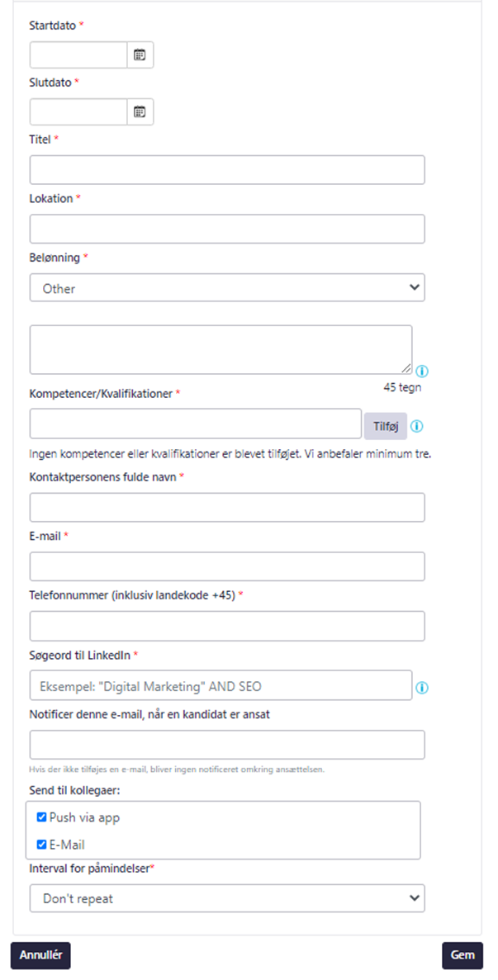This screenshot has height=980, width=498.
Task: Focus the Startdato date input field
Action: (x=78, y=54)
